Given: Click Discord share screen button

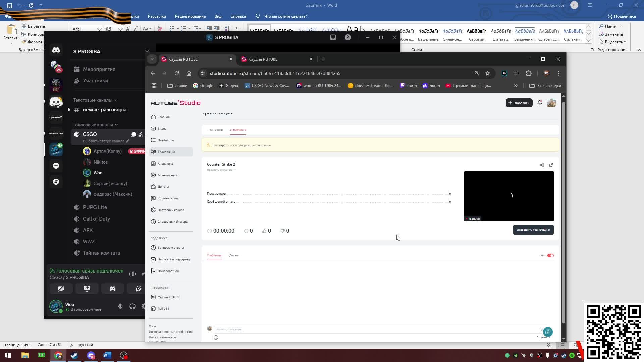Looking at the screenshot, I should (x=87, y=289).
